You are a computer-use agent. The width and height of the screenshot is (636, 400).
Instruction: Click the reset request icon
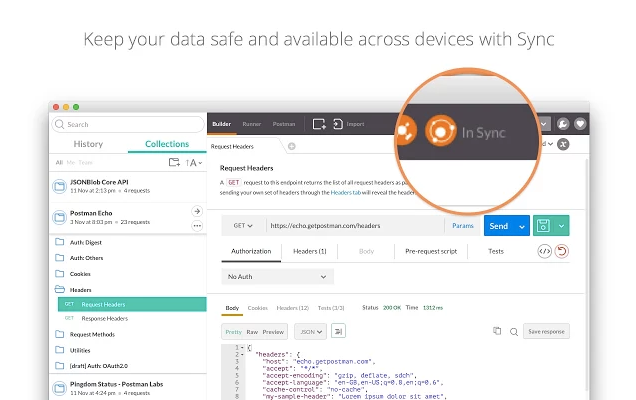point(562,251)
